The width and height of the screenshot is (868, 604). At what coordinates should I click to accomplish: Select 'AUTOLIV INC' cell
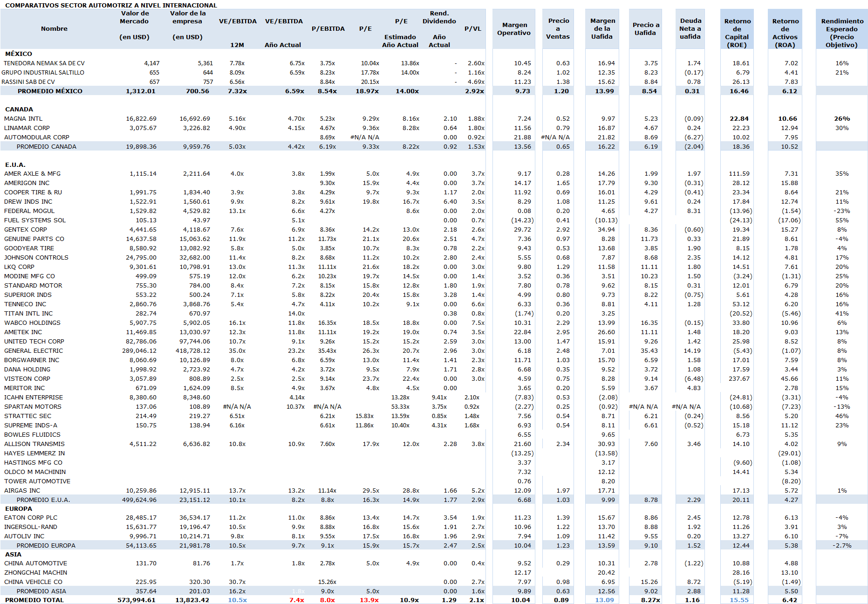(x=24, y=536)
